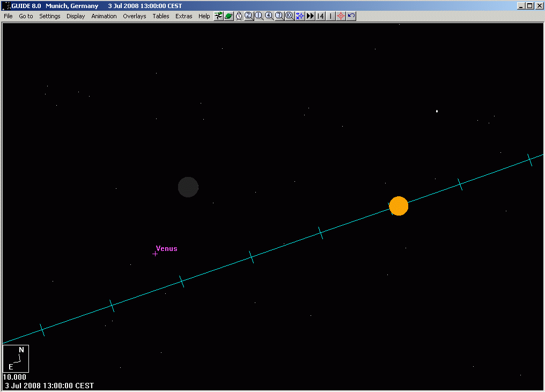Open the Settings menu
Viewport: 545px width, 392px height.
(50, 16)
